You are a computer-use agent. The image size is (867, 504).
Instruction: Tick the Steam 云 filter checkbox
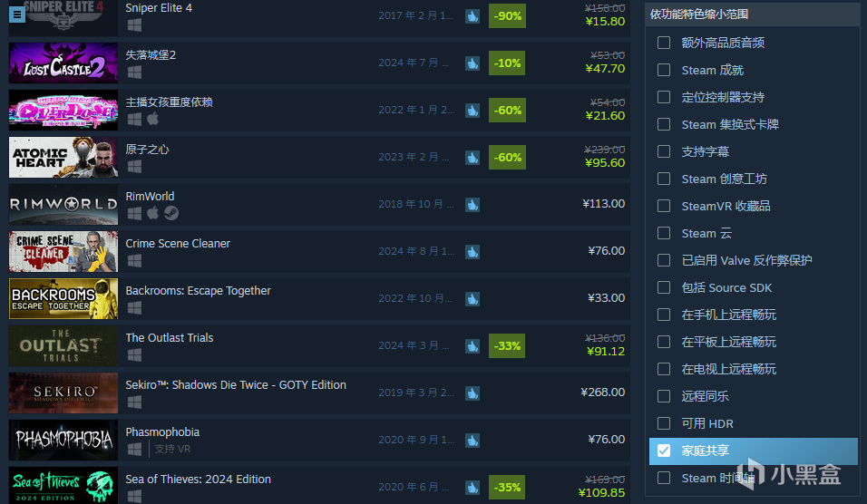click(x=664, y=233)
